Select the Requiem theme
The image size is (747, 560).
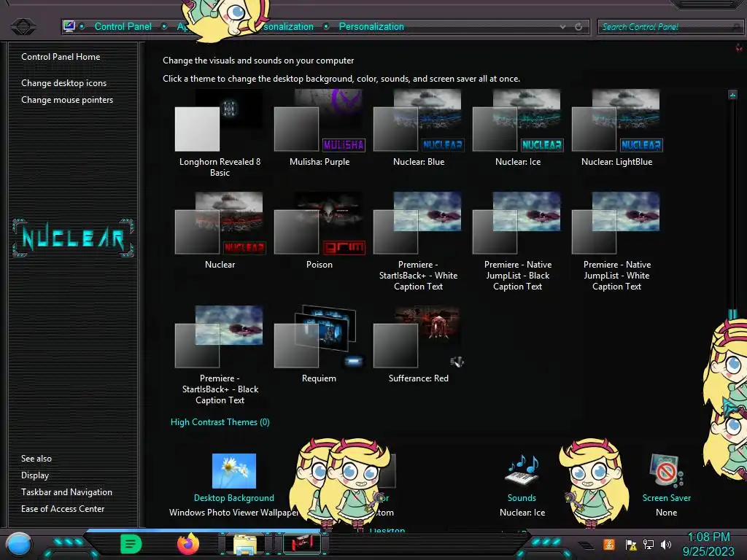320,345
